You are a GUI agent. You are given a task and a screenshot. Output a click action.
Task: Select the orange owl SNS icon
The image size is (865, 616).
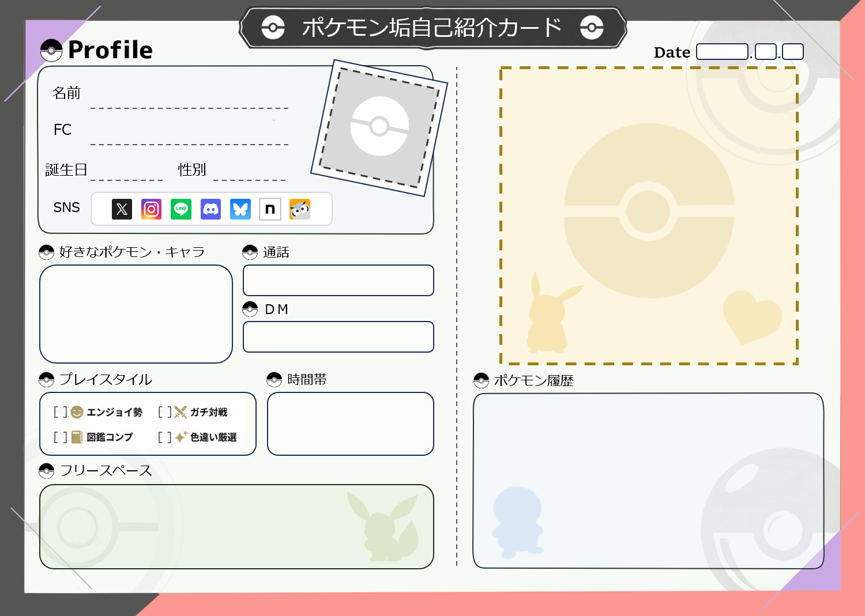coord(300,209)
